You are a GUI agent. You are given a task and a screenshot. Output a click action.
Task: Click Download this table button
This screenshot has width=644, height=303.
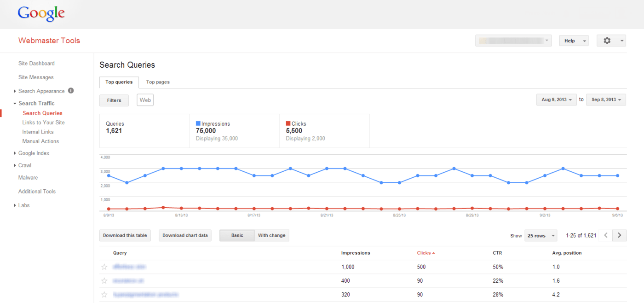[125, 235]
